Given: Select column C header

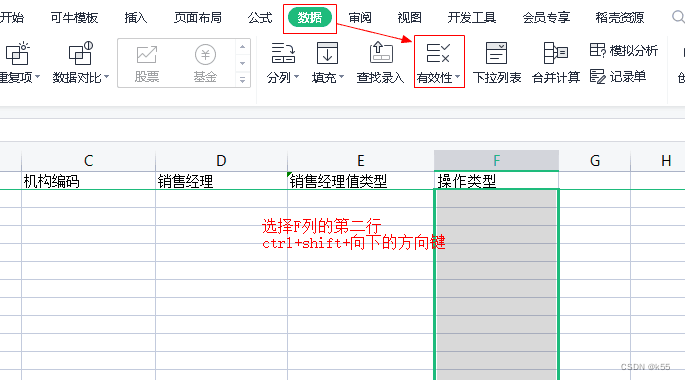Looking at the screenshot, I should tap(88, 161).
